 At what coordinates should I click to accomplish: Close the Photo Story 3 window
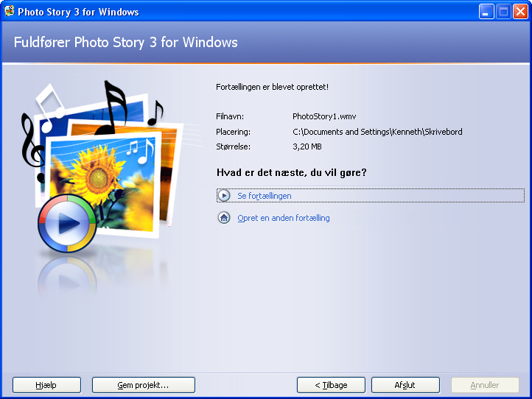coord(520,12)
